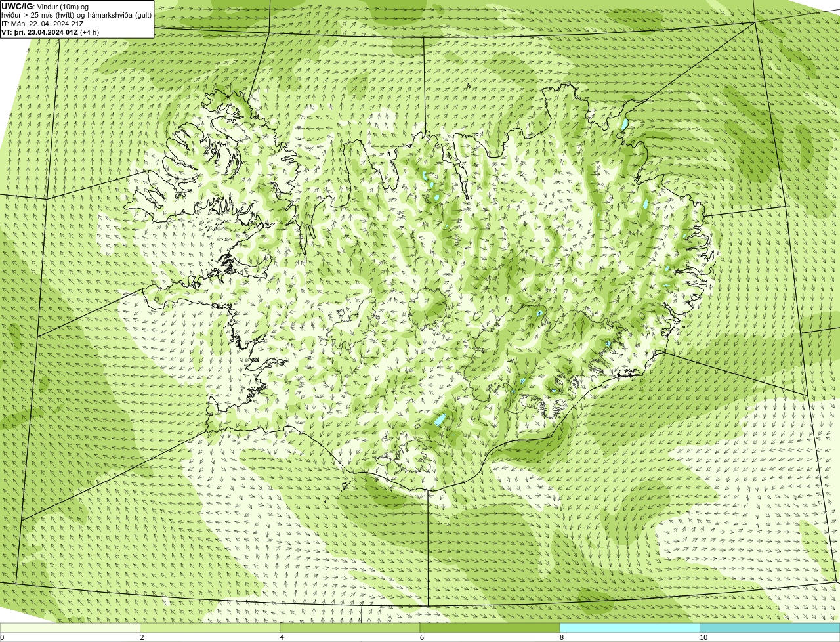The width and height of the screenshot is (840, 642).
Task: Click the scale label '8'
Action: click(x=561, y=637)
